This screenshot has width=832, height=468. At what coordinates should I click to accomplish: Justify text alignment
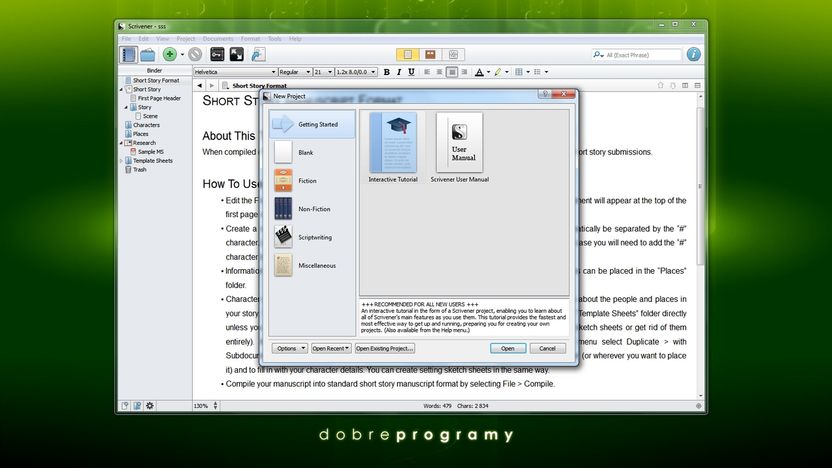452,72
